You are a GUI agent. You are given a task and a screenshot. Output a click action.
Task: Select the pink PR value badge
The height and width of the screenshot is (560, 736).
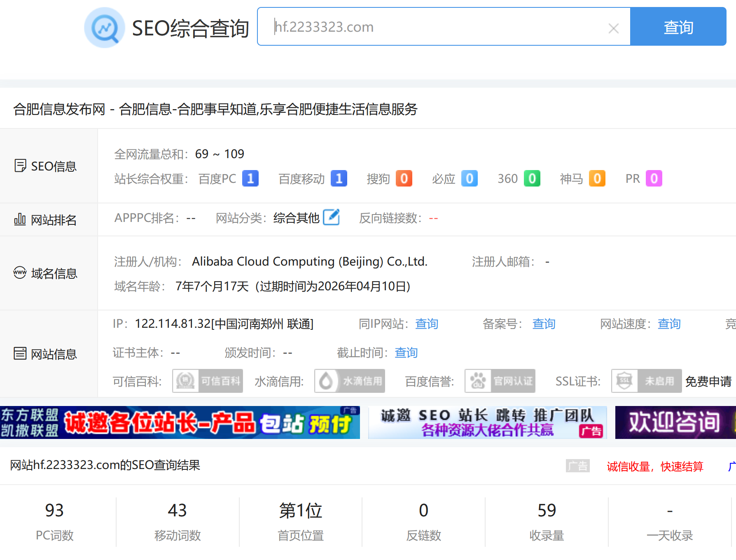click(654, 178)
